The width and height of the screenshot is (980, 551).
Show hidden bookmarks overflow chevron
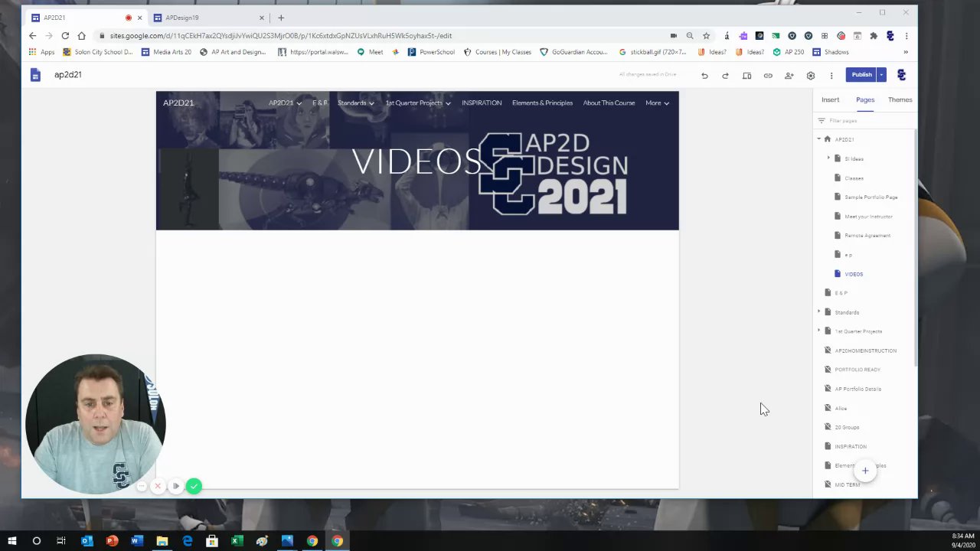pyautogui.click(x=906, y=52)
